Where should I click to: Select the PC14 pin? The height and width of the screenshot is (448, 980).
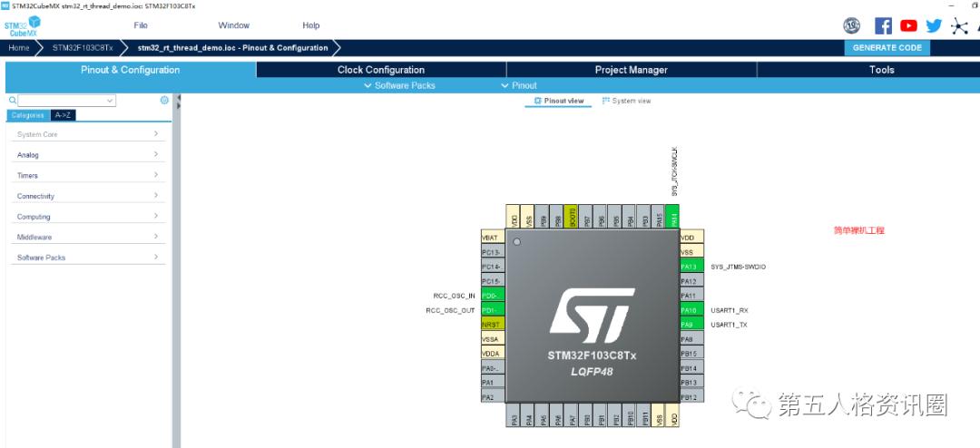click(493, 267)
